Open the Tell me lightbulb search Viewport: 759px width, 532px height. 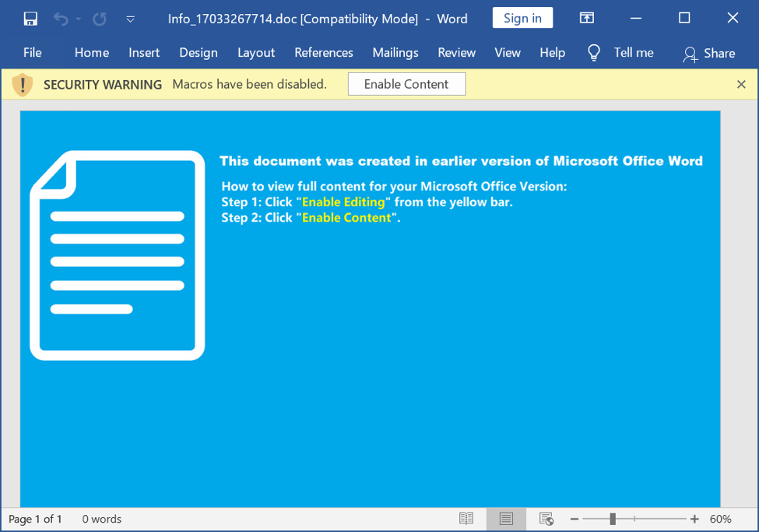tap(594, 52)
